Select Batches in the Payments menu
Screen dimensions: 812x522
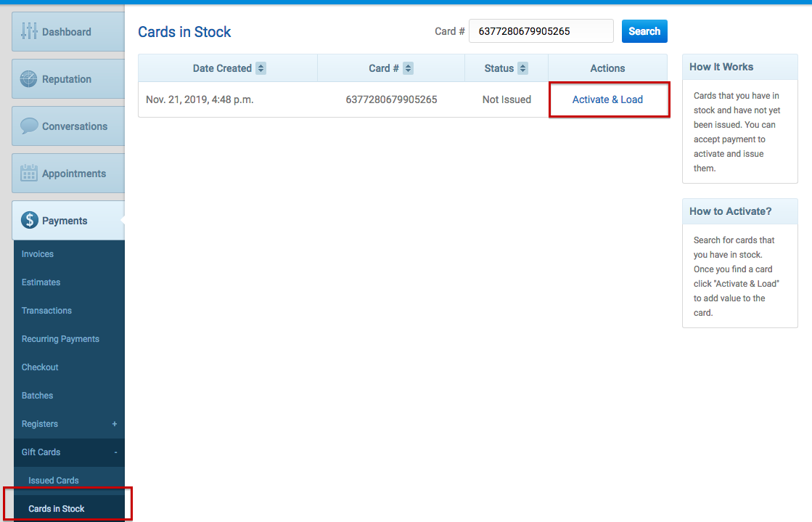(x=37, y=396)
